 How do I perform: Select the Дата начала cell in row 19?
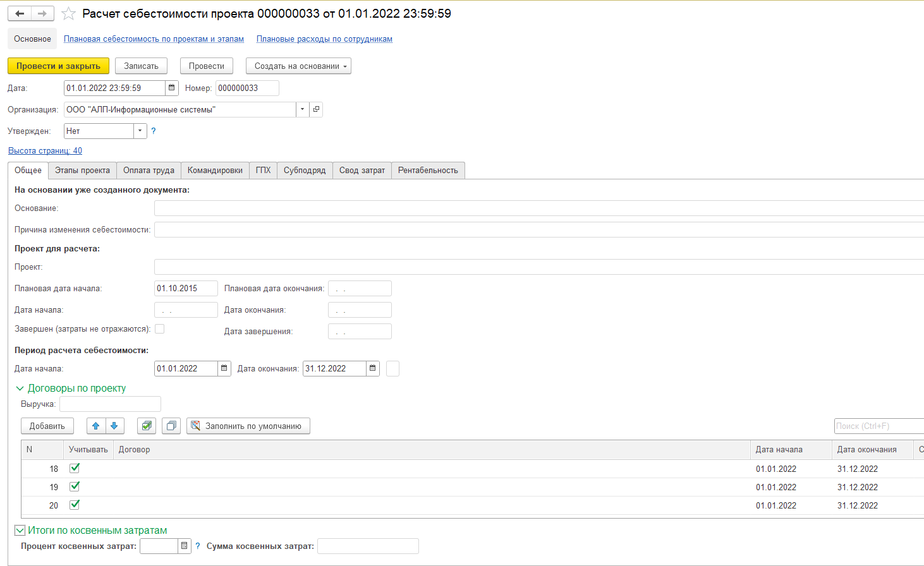(791, 487)
